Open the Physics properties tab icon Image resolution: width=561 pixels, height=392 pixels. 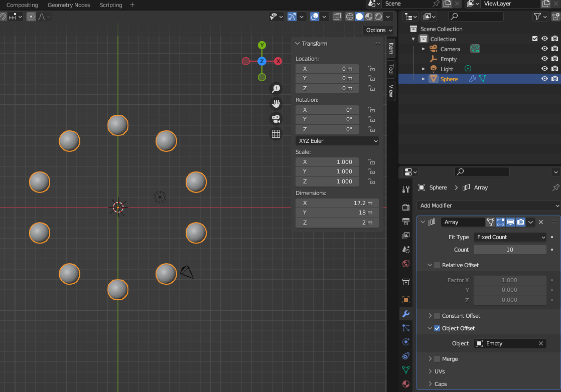click(x=406, y=342)
